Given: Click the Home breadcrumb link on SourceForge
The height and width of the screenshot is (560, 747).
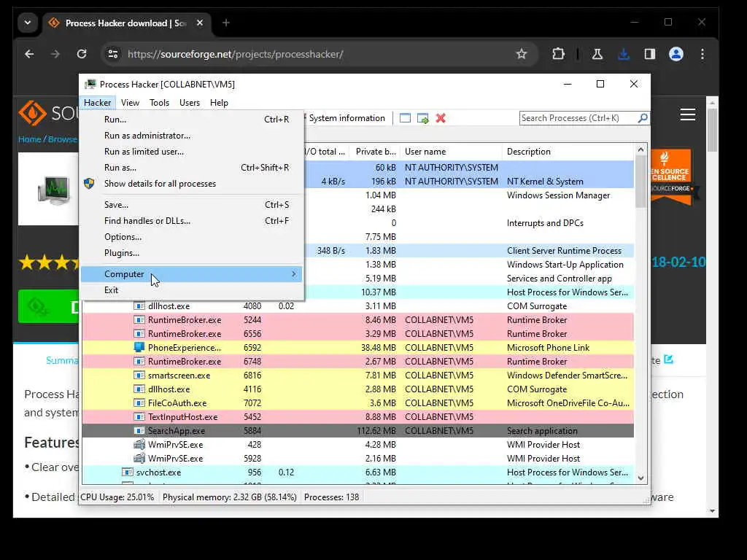Looking at the screenshot, I should [29, 139].
